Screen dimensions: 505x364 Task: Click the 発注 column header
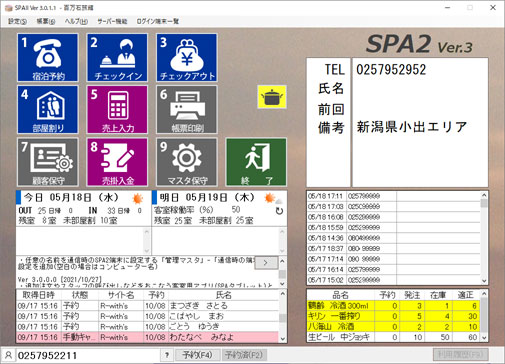412,295
